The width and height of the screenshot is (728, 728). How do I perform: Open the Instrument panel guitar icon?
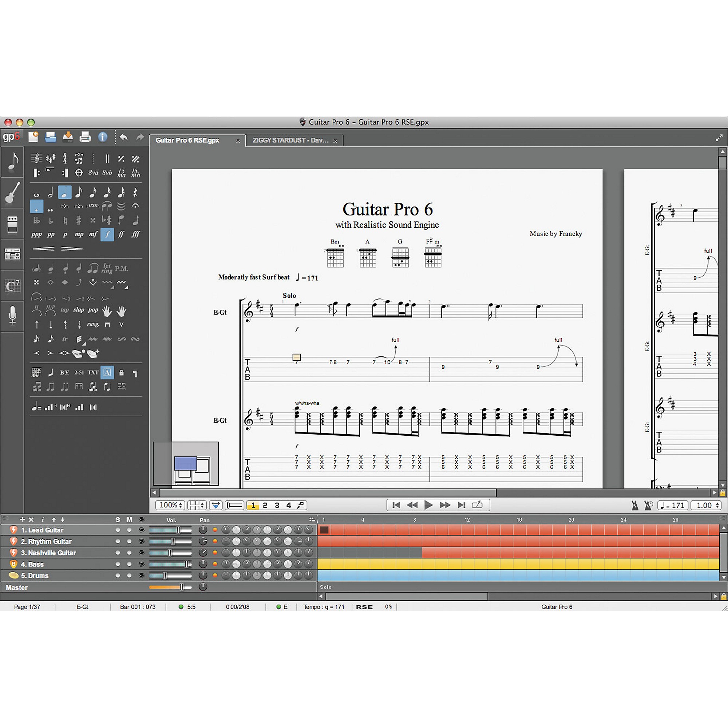[12, 193]
